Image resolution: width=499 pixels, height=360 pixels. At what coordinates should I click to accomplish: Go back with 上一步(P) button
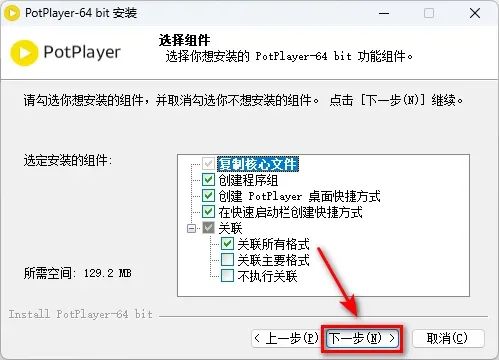click(286, 339)
